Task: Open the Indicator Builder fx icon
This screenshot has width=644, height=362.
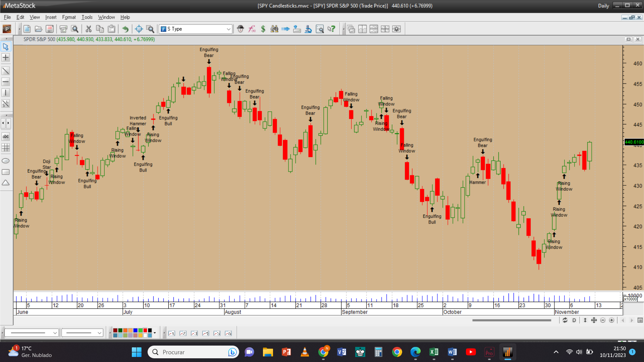Action: [252, 29]
